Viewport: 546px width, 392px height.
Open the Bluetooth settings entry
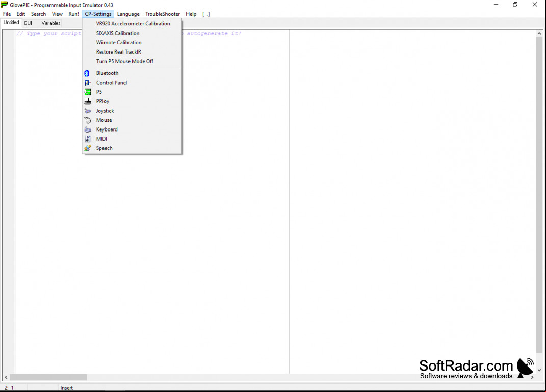[133, 73]
